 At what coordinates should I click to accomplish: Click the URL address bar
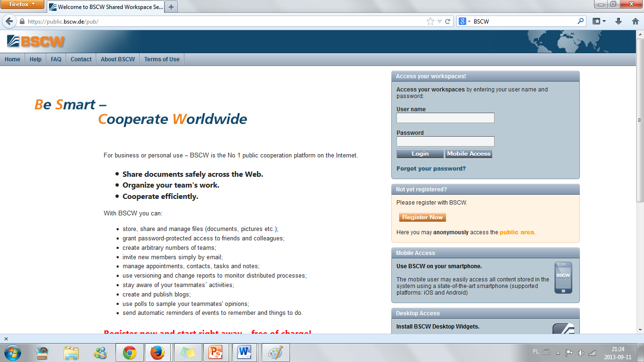coord(226,21)
